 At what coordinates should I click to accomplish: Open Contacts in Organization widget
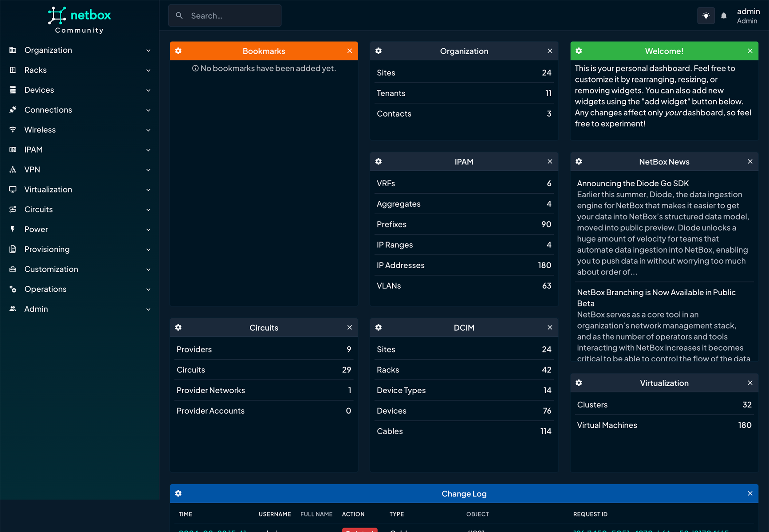[464, 113]
